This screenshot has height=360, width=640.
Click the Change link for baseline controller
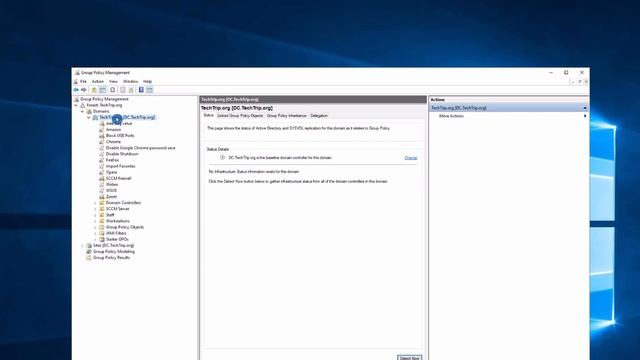411,158
